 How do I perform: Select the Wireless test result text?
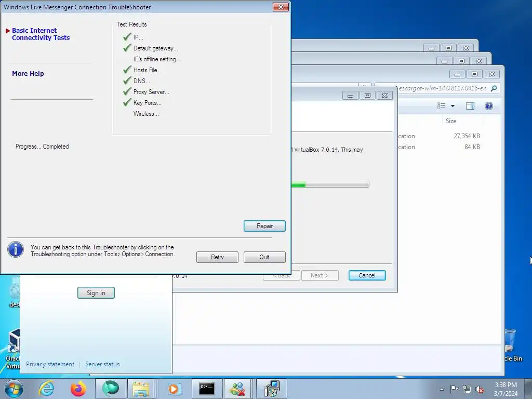[146, 114]
